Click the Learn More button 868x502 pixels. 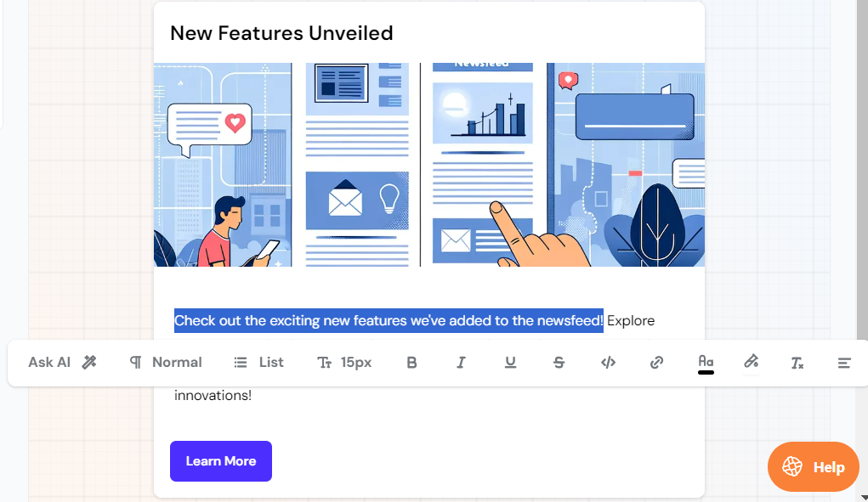221,461
